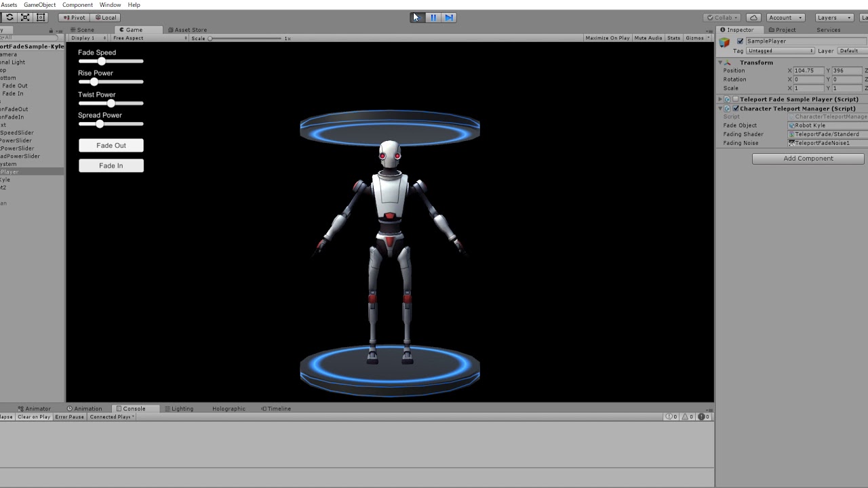The height and width of the screenshot is (488, 868).
Task: Click the Add Component button
Action: point(808,159)
